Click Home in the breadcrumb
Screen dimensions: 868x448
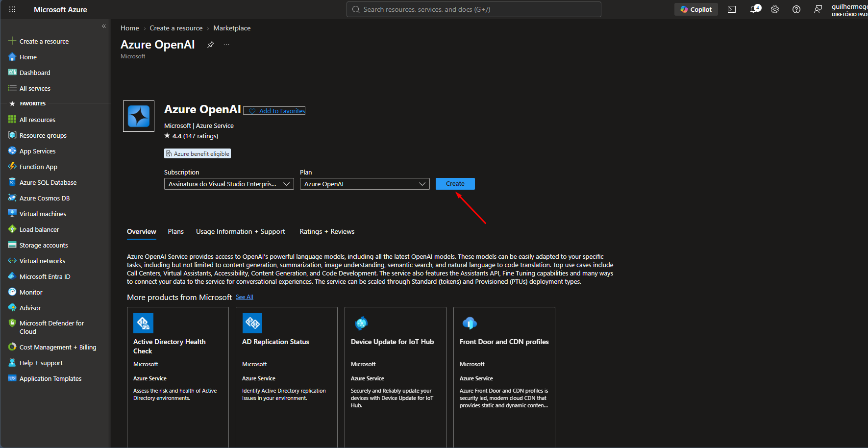pyautogui.click(x=130, y=28)
